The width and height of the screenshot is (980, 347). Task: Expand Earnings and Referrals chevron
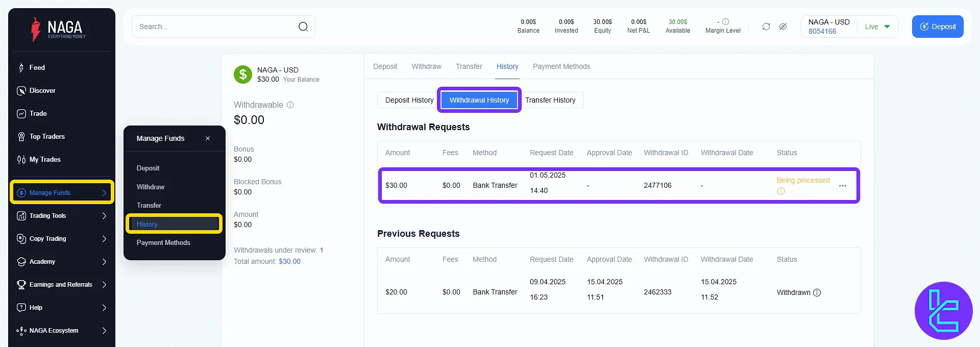(104, 284)
